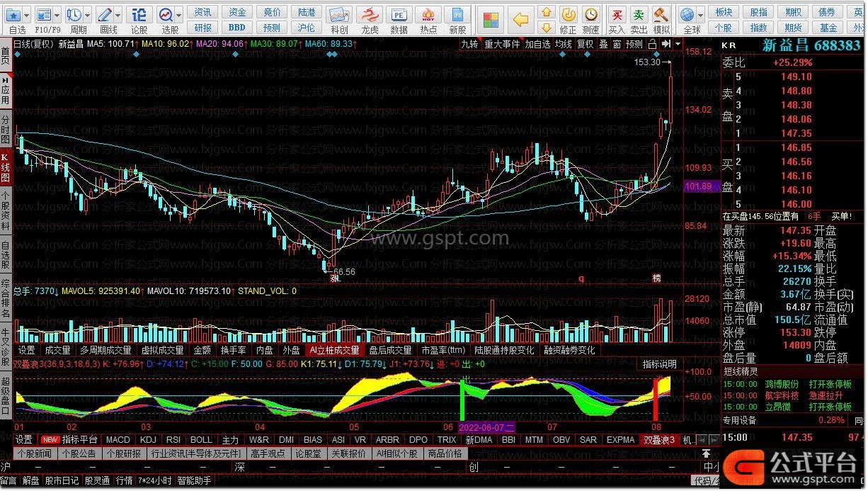Select the 成交量 volume tab
Viewport: 868px width, 491px height.
coord(57,350)
